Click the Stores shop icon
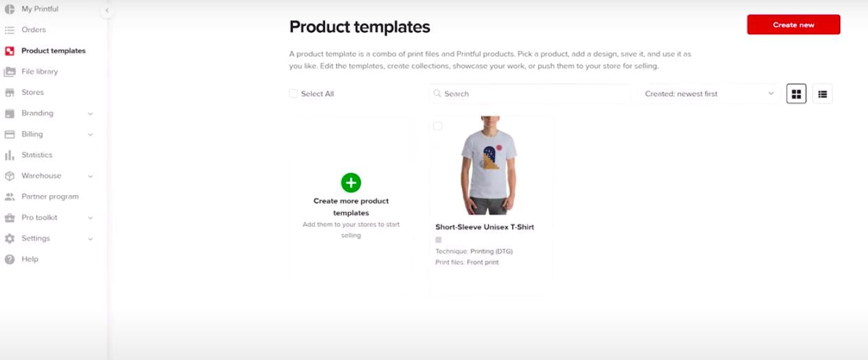Image resolution: width=868 pixels, height=360 pixels. point(10,93)
